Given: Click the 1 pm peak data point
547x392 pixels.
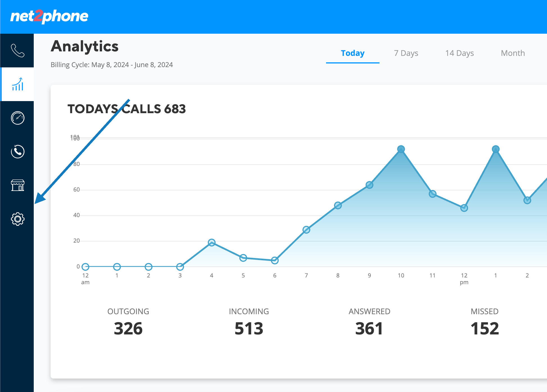Looking at the screenshot, I should (496, 149).
